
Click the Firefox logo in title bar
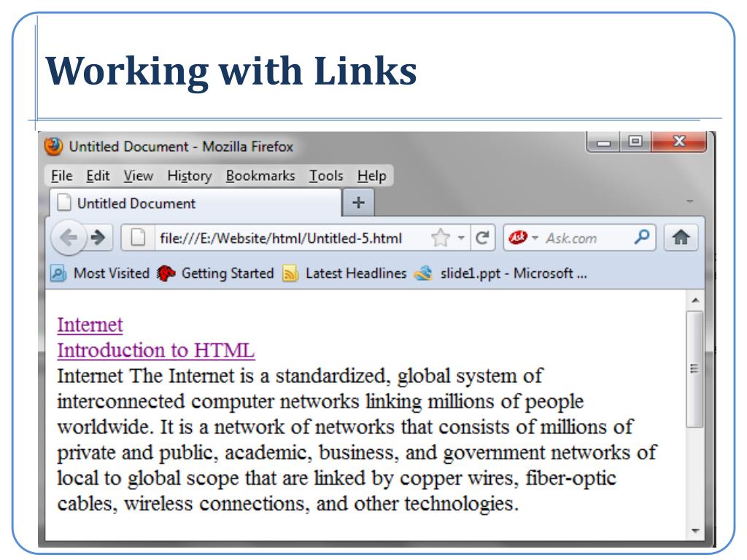pos(53,146)
